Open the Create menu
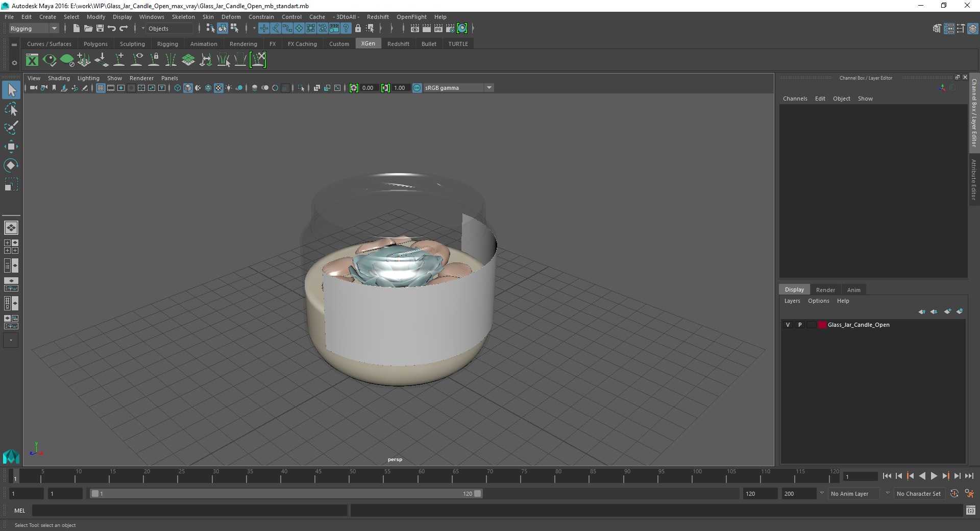 pyautogui.click(x=47, y=17)
